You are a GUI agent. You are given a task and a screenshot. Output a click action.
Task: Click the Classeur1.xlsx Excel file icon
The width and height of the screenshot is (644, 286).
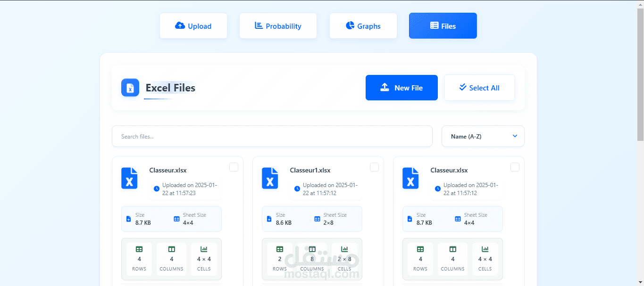[x=270, y=179]
